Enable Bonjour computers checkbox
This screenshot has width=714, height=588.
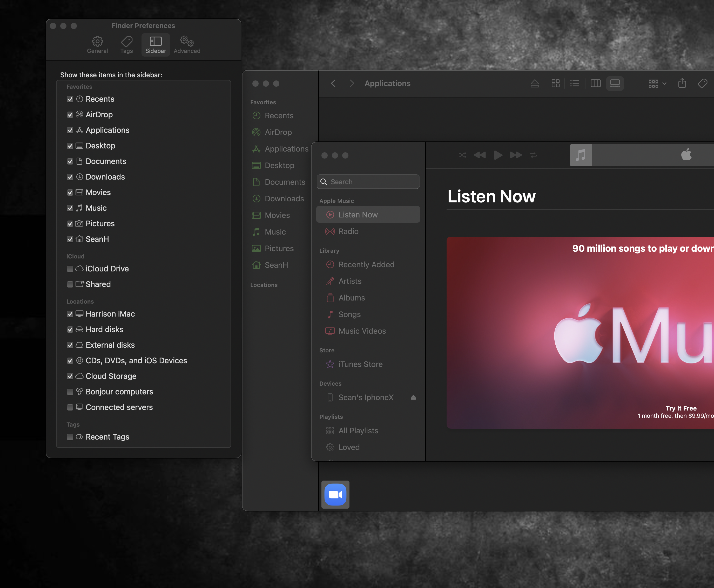point(70,392)
